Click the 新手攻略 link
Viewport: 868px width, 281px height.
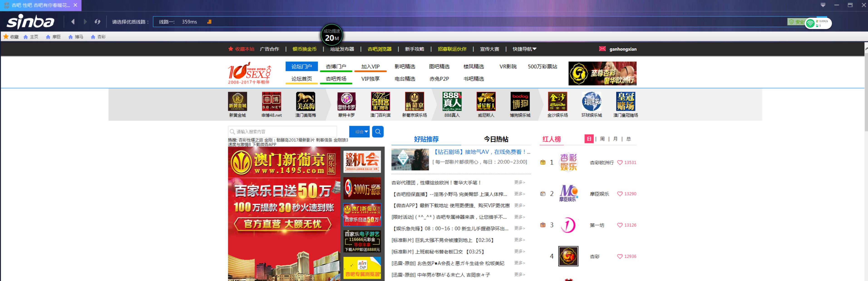414,49
